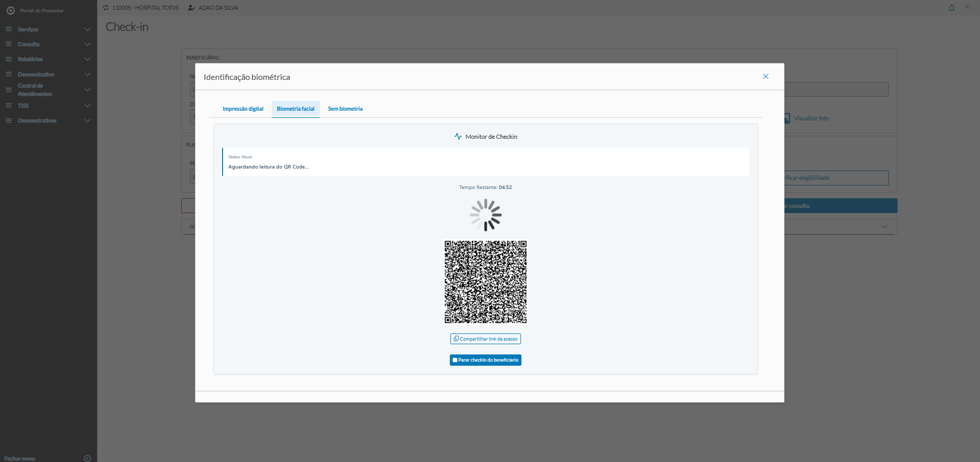Expand the collapsed section chevron behind the dialog
Screen dimensions: 980x462
pos(884,226)
